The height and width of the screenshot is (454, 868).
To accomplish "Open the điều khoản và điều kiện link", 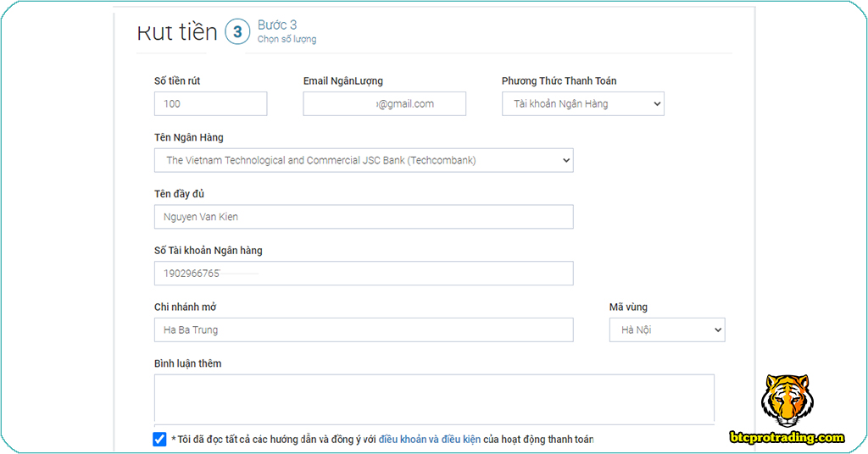I will point(429,440).
